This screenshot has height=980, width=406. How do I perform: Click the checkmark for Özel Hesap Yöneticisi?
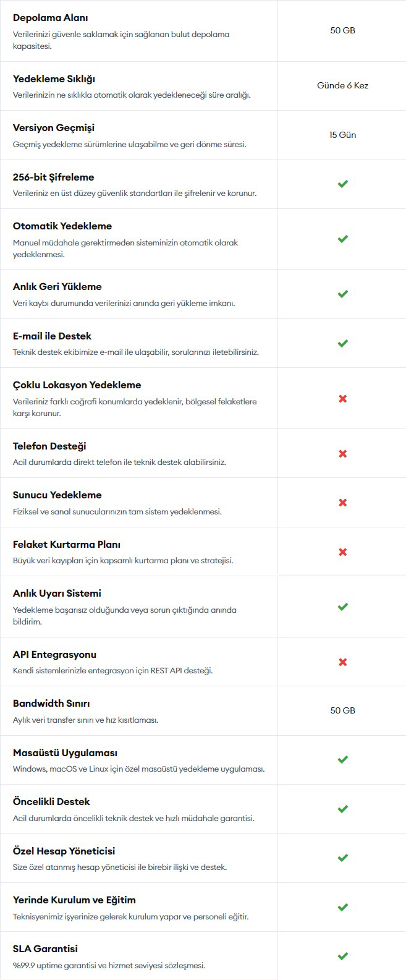(343, 858)
